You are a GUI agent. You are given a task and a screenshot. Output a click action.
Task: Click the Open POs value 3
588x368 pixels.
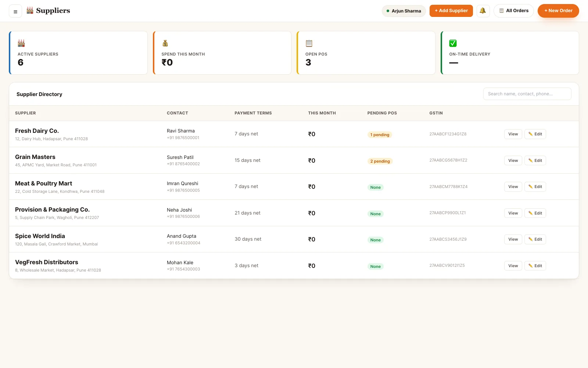tap(308, 63)
